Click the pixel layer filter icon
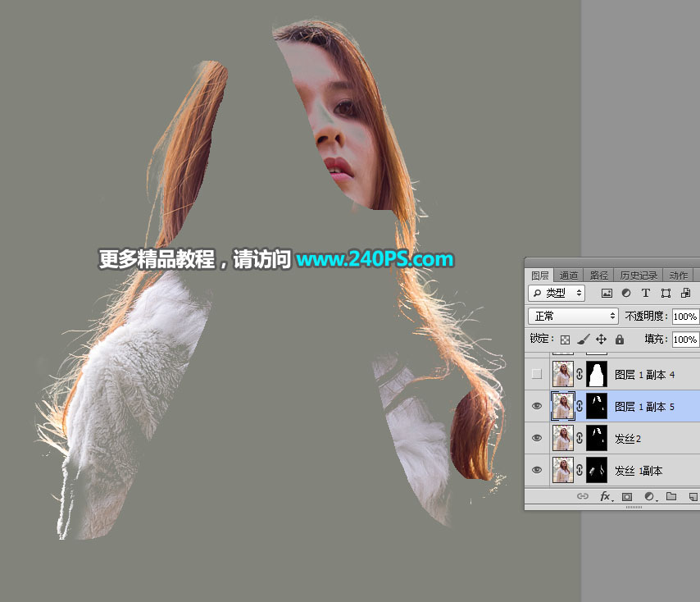700x602 pixels. [x=607, y=293]
